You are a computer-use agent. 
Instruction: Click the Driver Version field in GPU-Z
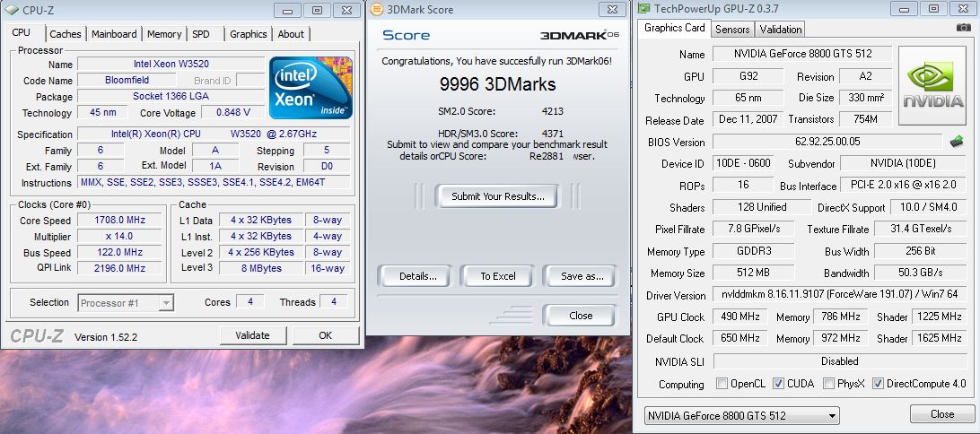coord(840,295)
